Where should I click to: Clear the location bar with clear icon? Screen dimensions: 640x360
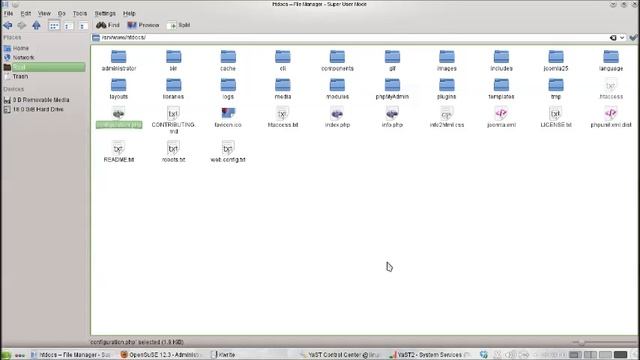[x=613, y=38]
